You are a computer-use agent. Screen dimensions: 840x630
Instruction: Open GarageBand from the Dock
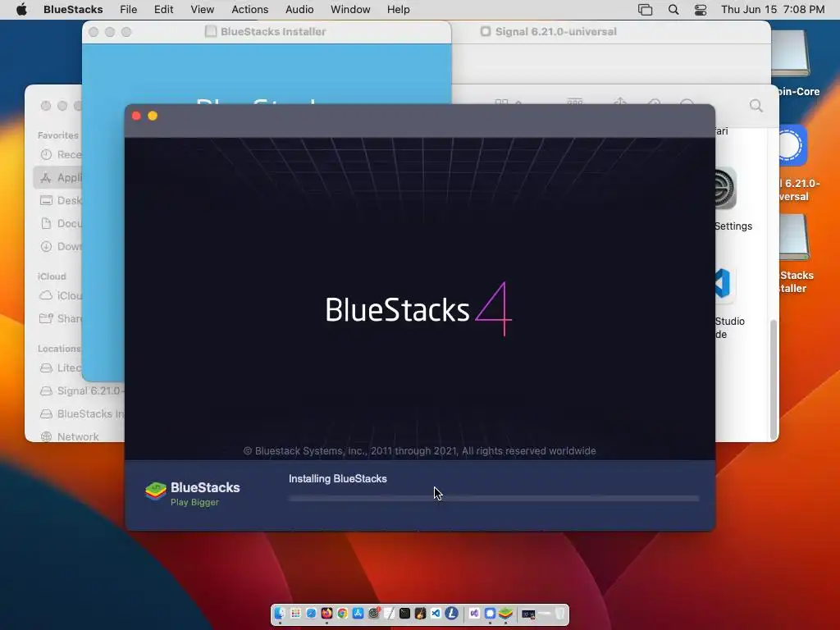(x=420, y=614)
